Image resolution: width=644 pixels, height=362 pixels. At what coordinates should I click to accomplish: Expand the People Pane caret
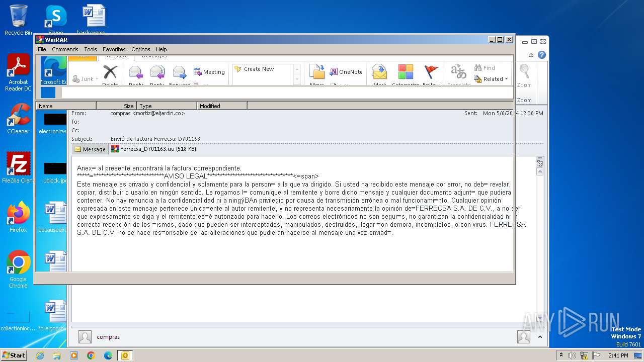point(540,337)
